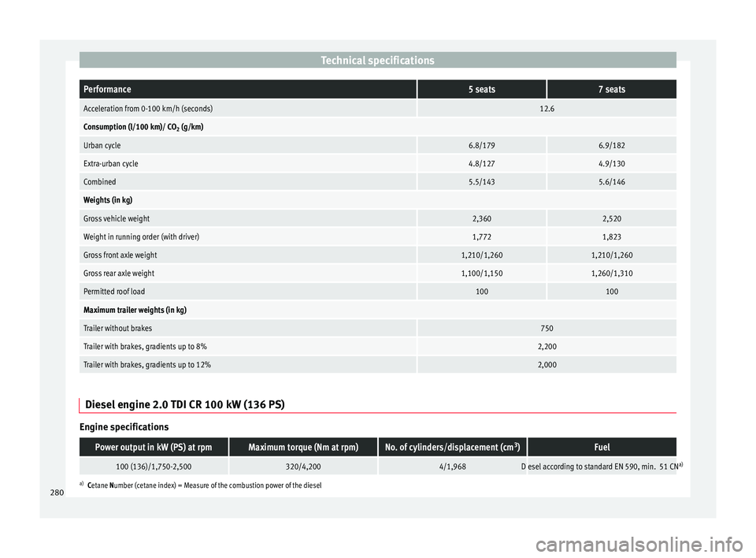Click the Permitted roof load label
Screen dimensions: 756x558
click(114, 292)
